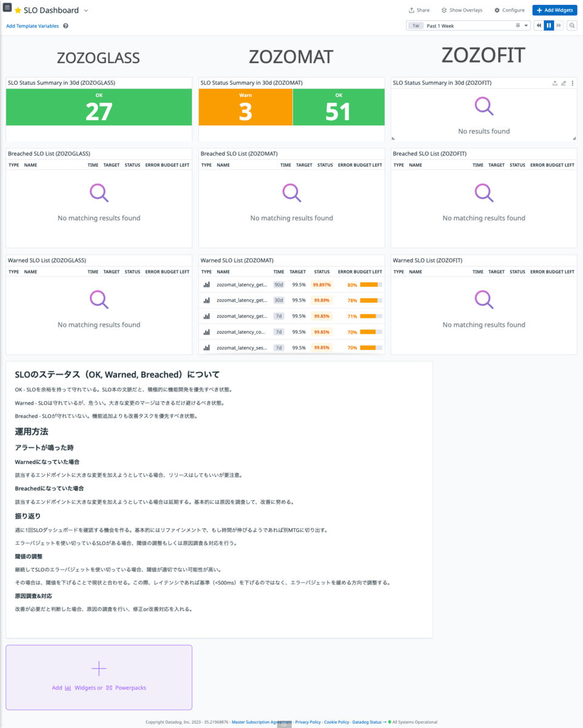Click the 90d time window badge

tap(279, 285)
